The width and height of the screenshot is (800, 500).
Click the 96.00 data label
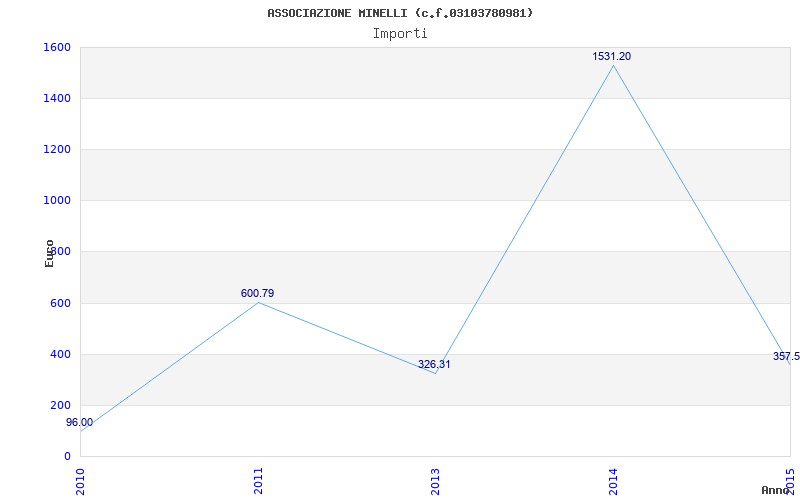point(80,422)
